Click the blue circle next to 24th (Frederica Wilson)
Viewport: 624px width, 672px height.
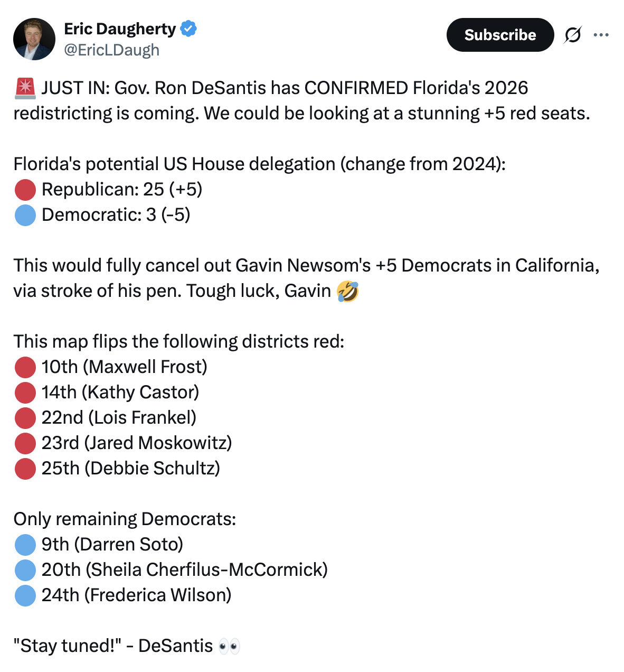coord(25,595)
